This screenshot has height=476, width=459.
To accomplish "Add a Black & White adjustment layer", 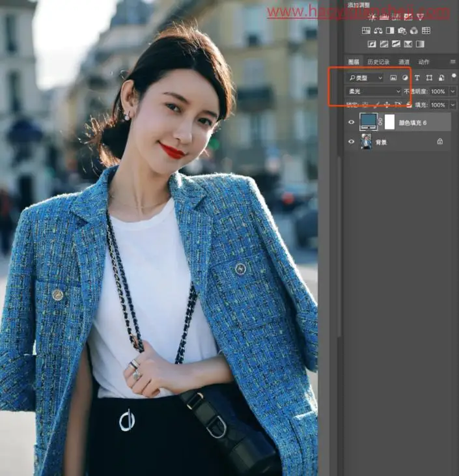I will tap(390, 31).
